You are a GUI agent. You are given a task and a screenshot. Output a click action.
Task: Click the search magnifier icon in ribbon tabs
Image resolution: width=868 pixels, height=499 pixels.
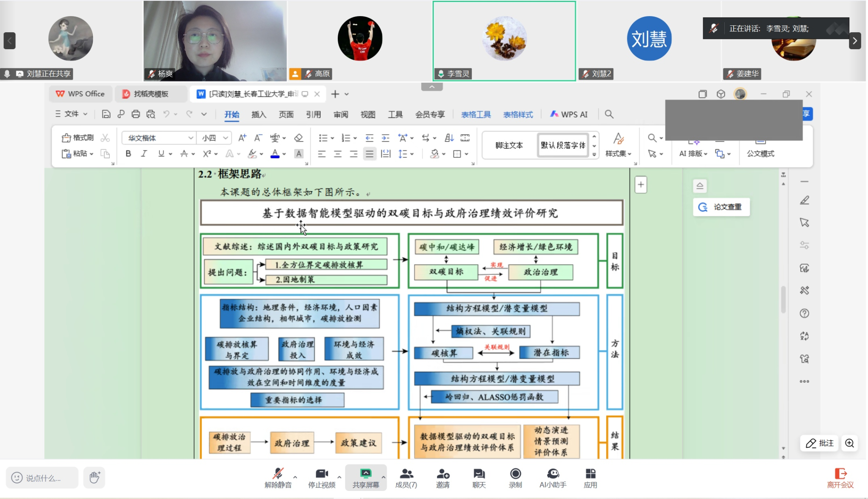coord(609,114)
